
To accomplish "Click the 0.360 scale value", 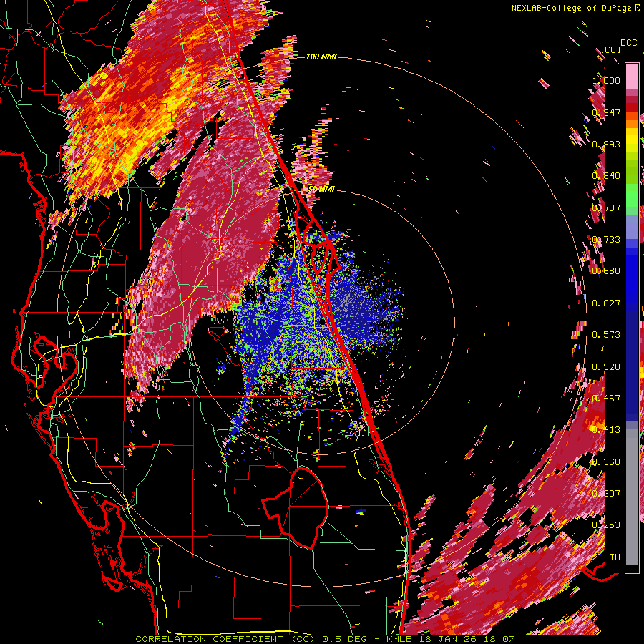I will pos(606,462).
